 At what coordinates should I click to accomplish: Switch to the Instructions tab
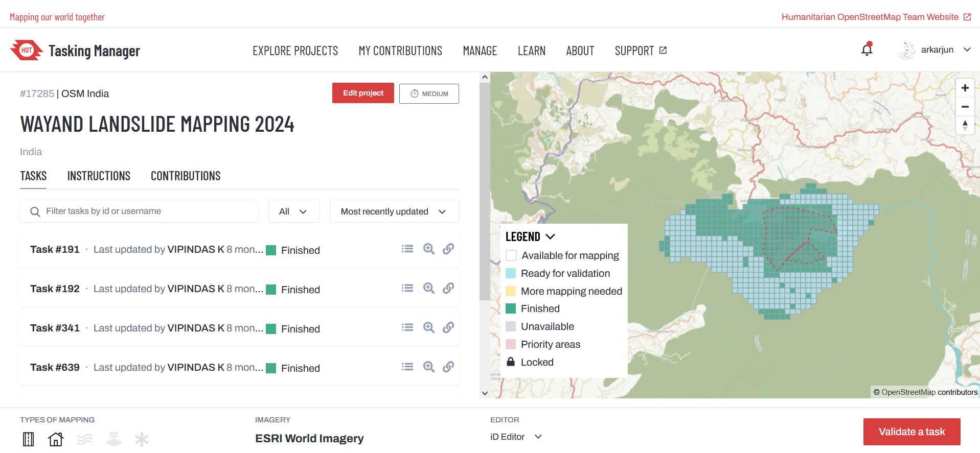click(x=99, y=176)
